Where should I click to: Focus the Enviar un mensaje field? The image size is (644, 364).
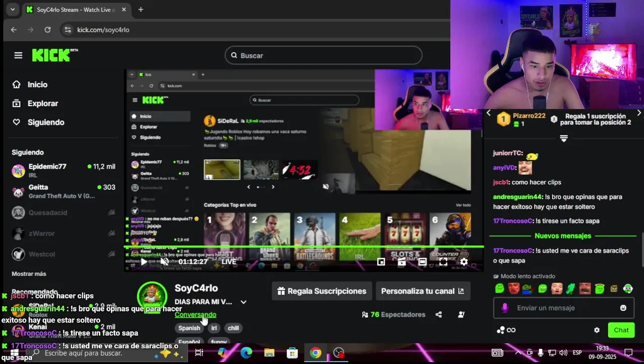click(563, 308)
